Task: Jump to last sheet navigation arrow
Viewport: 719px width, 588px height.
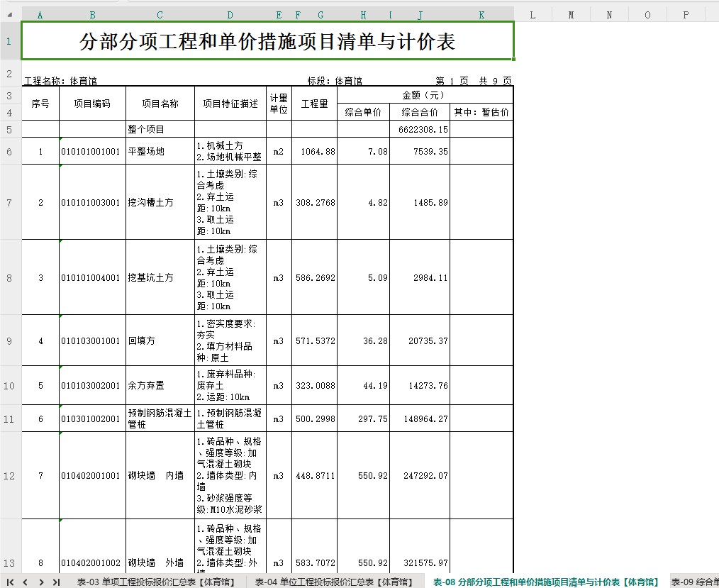Action: pos(57,582)
